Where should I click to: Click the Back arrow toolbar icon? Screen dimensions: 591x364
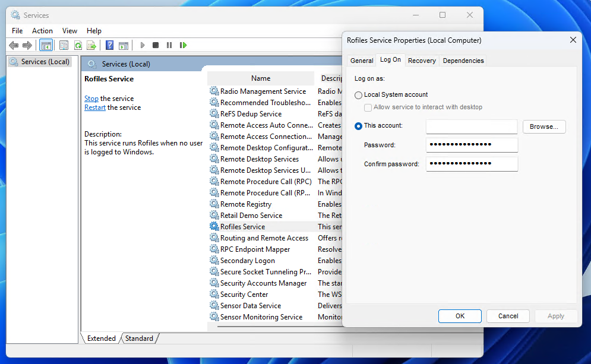tap(14, 46)
